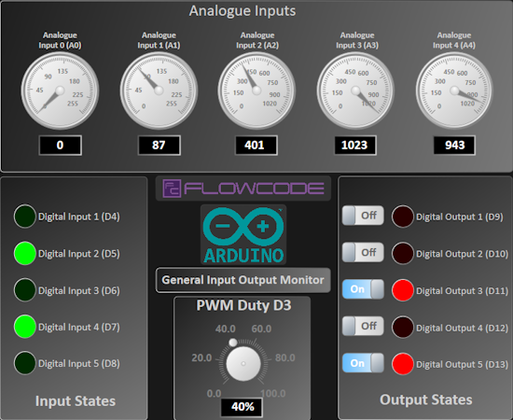The width and height of the screenshot is (513, 420).
Task: Click the Digital Output 4 (D12) LED
Action: (403, 327)
